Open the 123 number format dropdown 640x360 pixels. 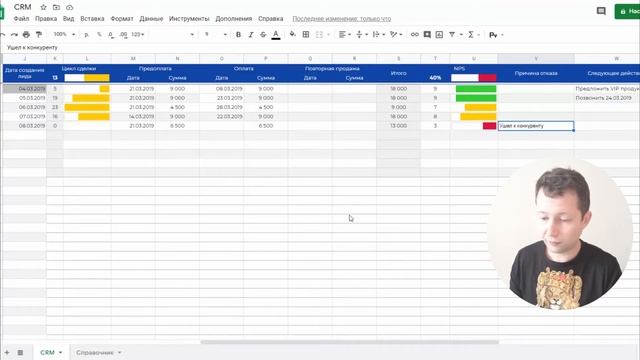[138, 35]
